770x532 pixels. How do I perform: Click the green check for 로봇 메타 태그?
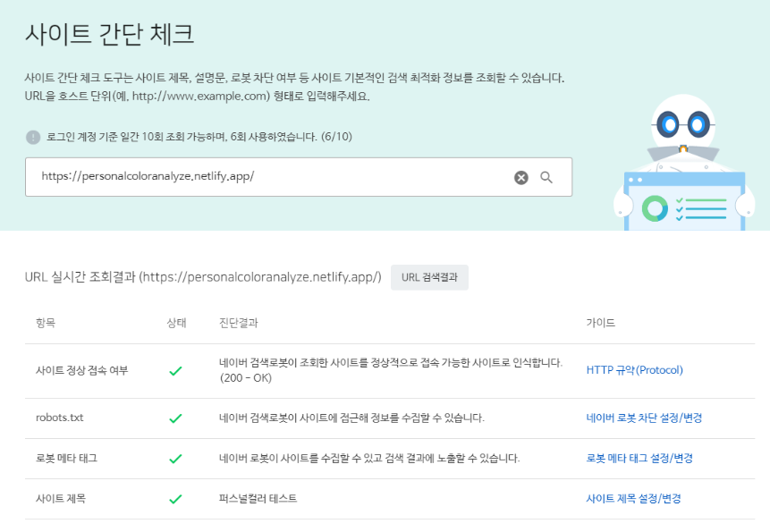coord(175,459)
